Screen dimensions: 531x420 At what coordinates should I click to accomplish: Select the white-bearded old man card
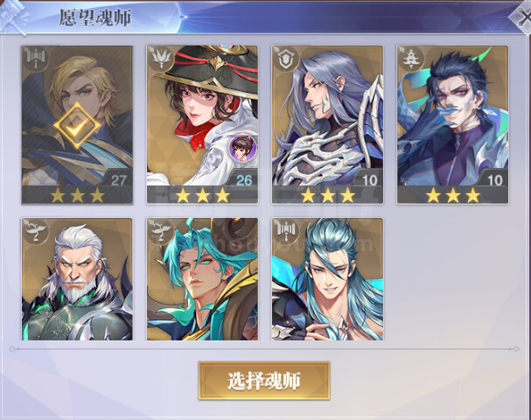pyautogui.click(x=77, y=279)
